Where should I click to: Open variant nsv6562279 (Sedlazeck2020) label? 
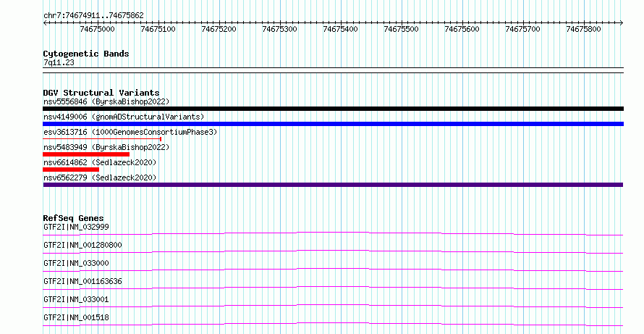[x=100, y=178]
